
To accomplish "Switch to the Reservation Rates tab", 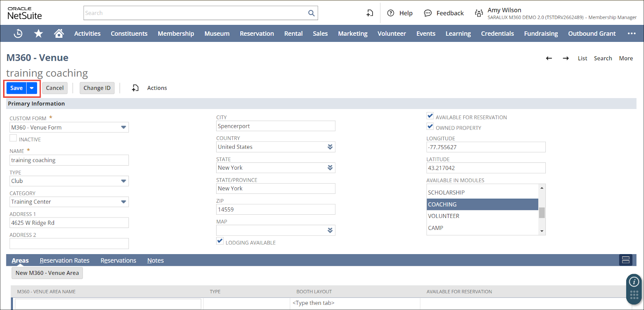I will coord(64,261).
